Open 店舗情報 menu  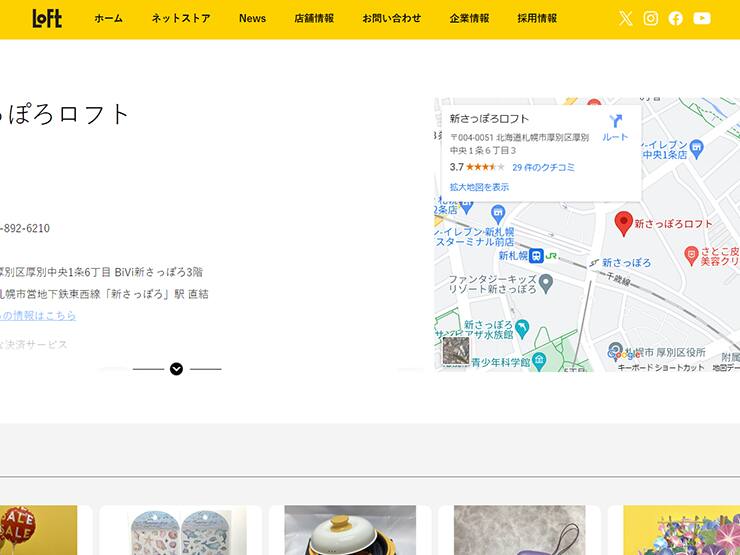[x=314, y=18]
